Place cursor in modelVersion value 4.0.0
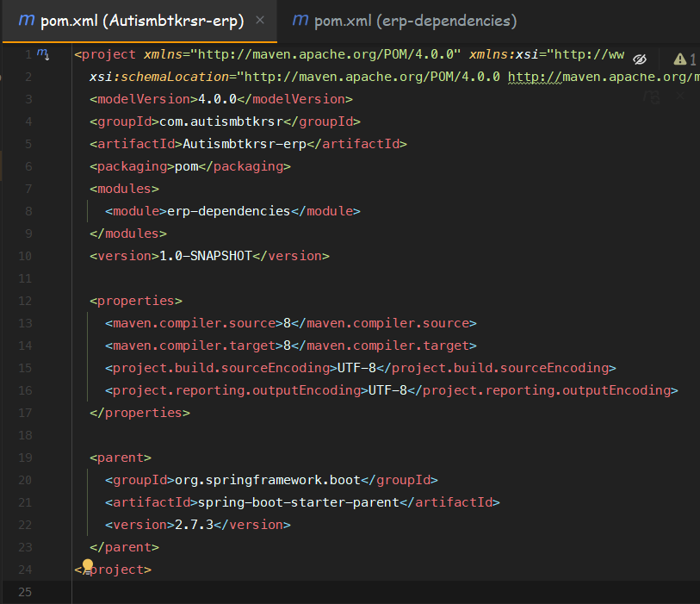Image resolution: width=700 pixels, height=604 pixels. click(218, 99)
